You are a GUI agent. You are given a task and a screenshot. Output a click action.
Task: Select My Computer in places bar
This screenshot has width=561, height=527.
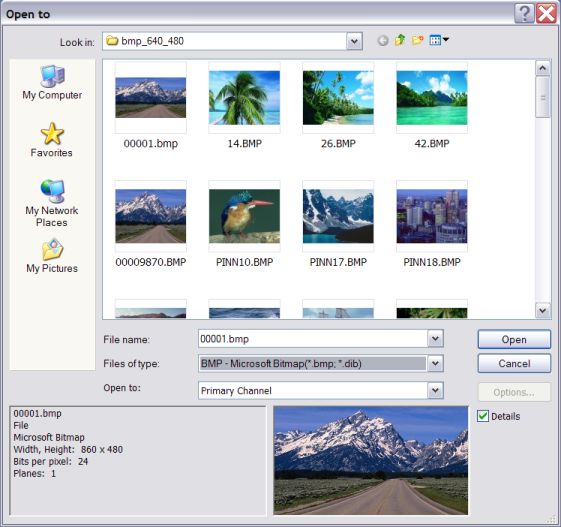coord(52,83)
